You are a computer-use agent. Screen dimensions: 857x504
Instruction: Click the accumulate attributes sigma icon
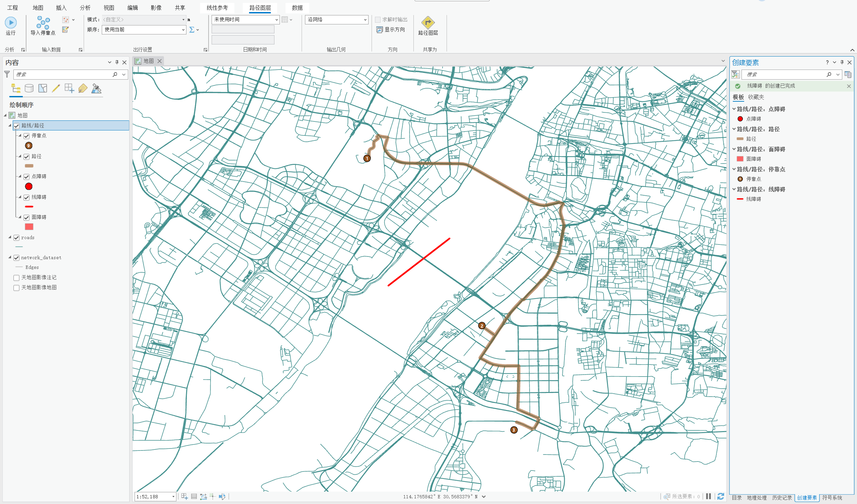pos(192,29)
